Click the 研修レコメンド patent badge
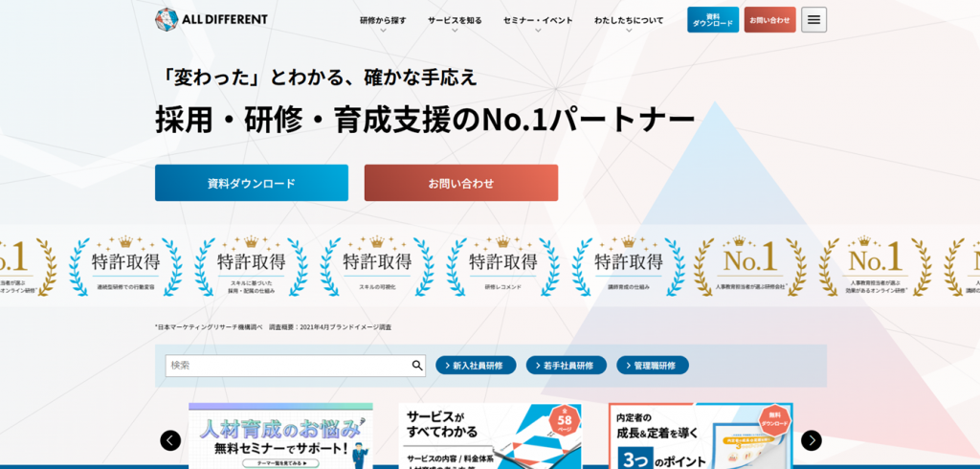Viewport: 980px width, 469px height. [x=503, y=266]
